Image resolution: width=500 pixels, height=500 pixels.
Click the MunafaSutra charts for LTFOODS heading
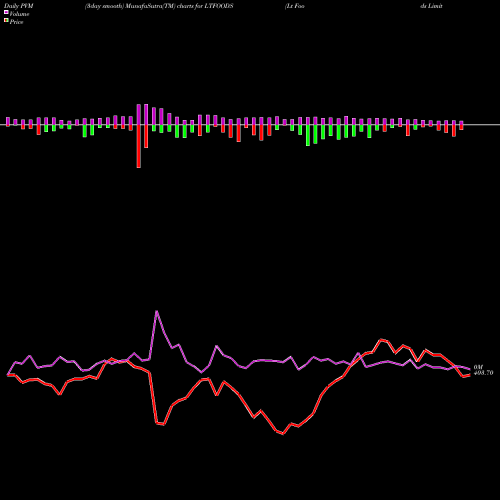tap(159, 6)
